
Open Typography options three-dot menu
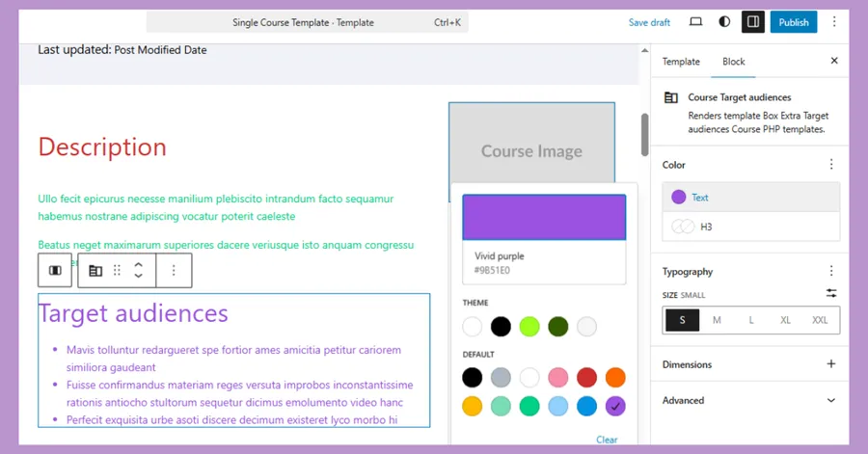tap(831, 271)
